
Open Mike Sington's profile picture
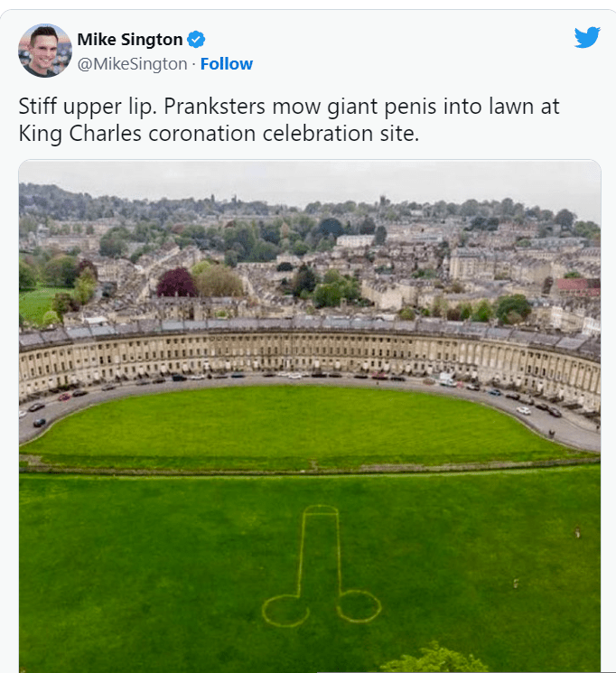coord(44,51)
